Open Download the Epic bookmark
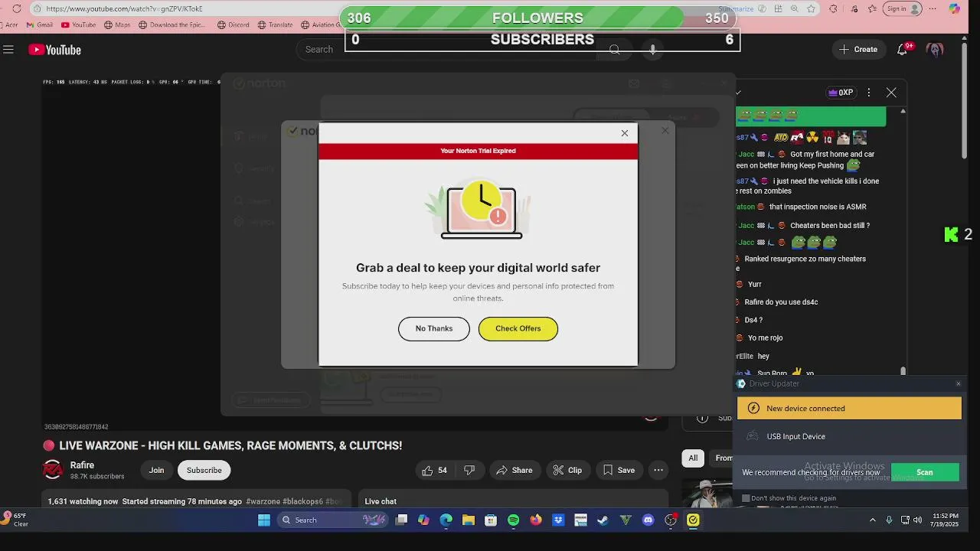 click(x=174, y=24)
